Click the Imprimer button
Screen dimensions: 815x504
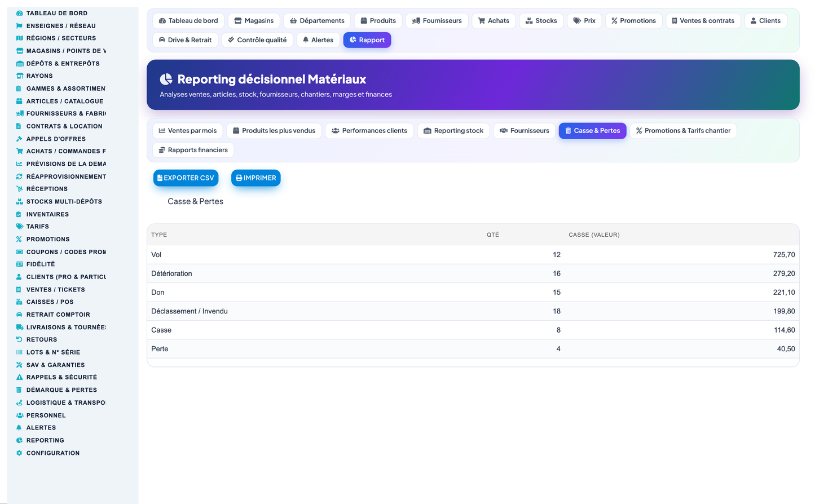click(x=255, y=178)
